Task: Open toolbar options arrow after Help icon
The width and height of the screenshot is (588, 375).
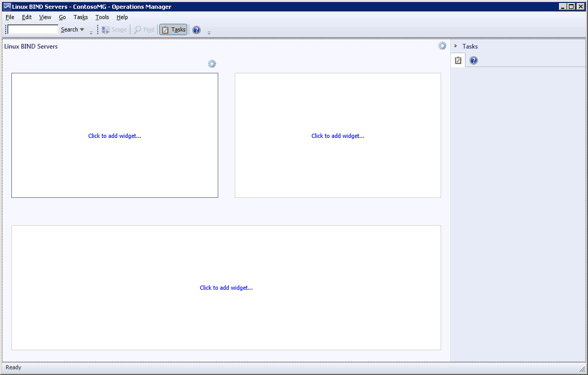Action: coord(209,33)
